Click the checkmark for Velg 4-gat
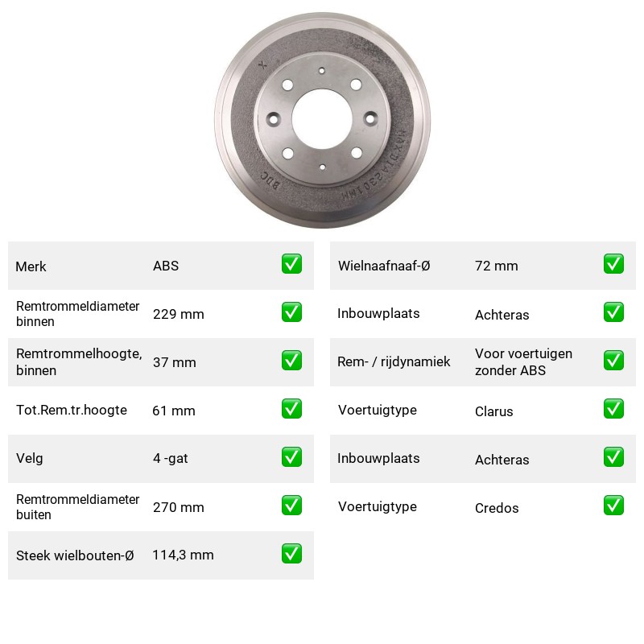 point(291,457)
